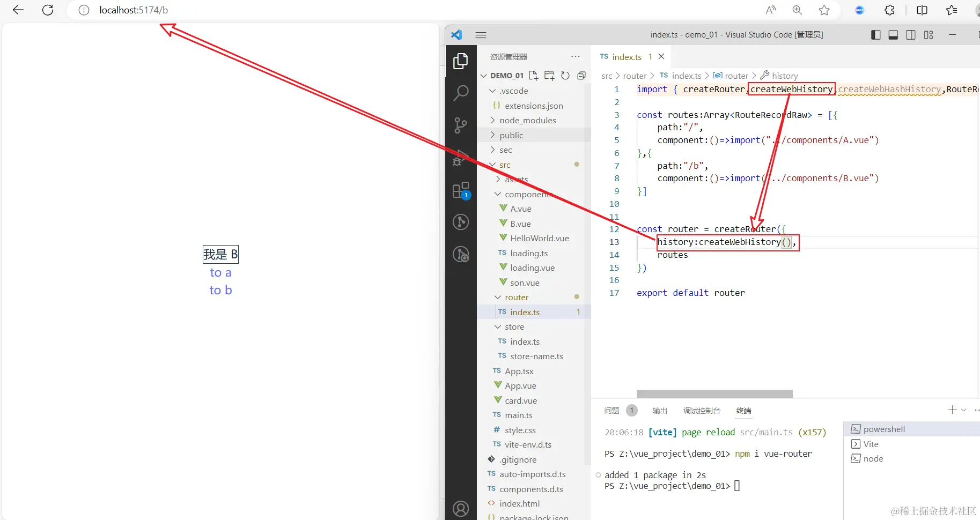This screenshot has width=980, height=520.
Task: Switch to the 终端 (Terminal) panel tab
Action: 743,411
